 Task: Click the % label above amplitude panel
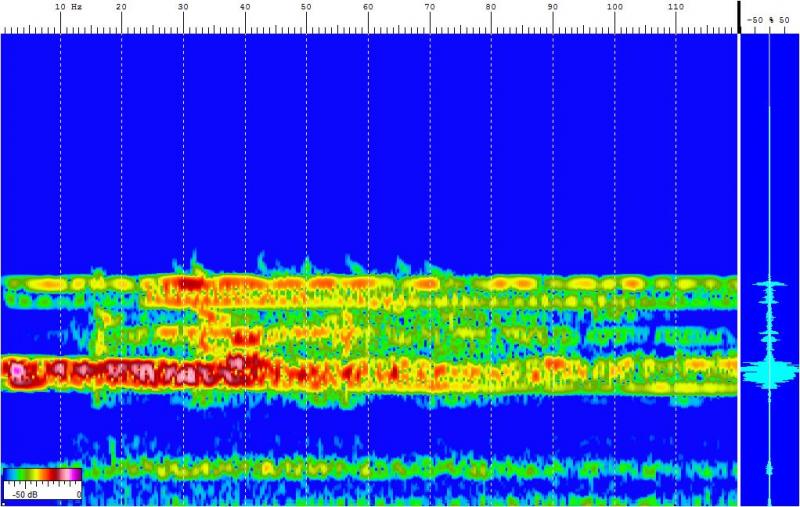point(771,20)
